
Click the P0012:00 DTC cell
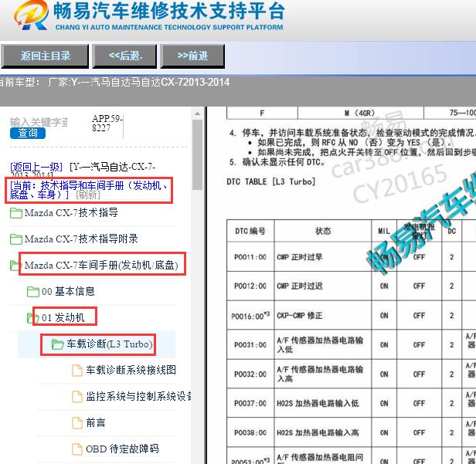(x=250, y=286)
